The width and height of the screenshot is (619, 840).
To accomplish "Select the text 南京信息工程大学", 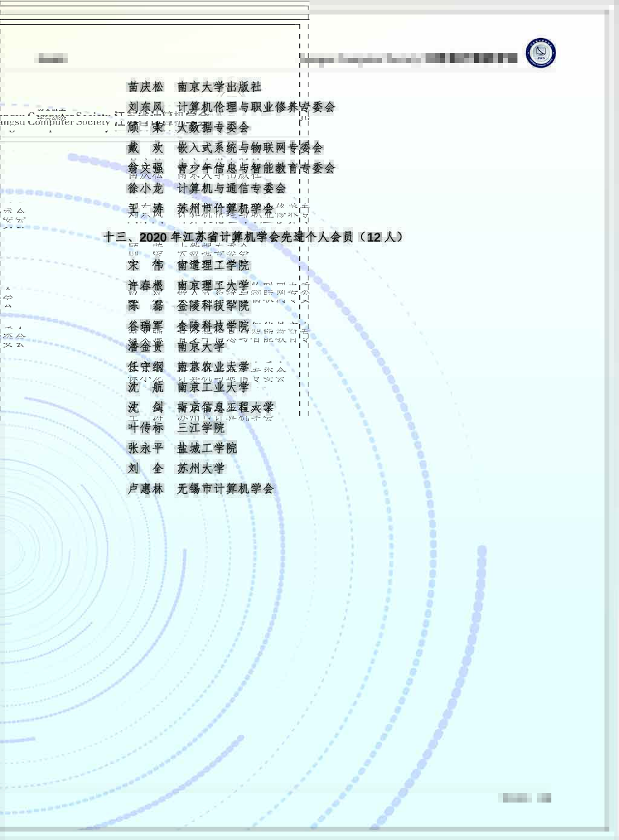I will [x=225, y=407].
